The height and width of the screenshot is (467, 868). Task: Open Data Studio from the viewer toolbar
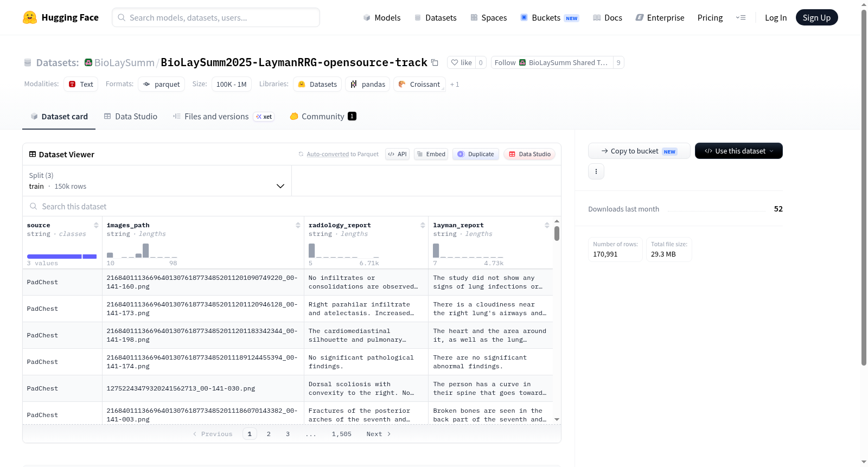529,154
